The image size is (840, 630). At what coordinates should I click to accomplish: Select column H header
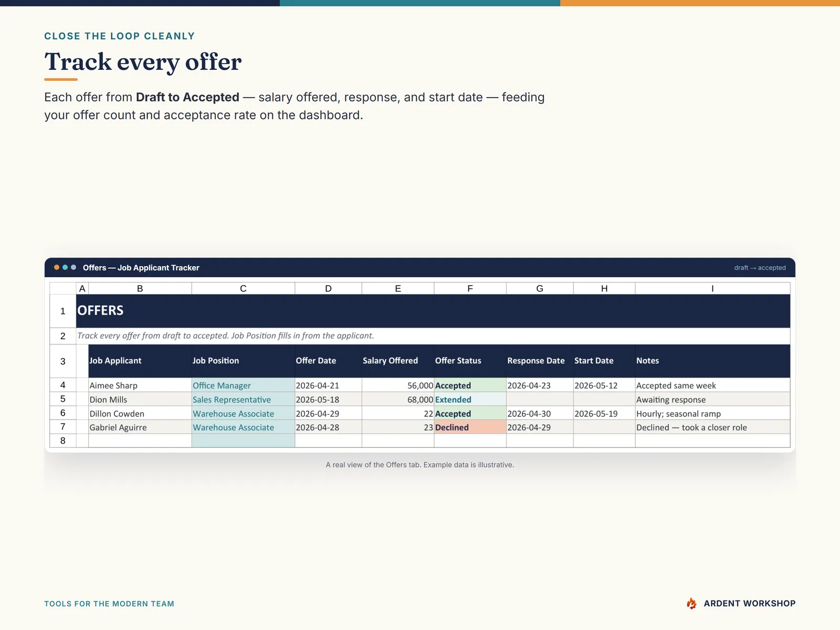[604, 288]
